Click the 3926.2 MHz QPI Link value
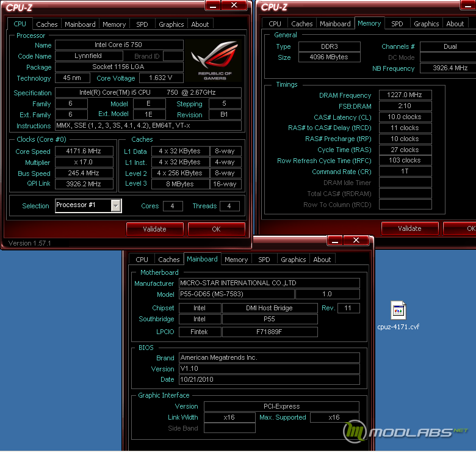 [x=84, y=184]
